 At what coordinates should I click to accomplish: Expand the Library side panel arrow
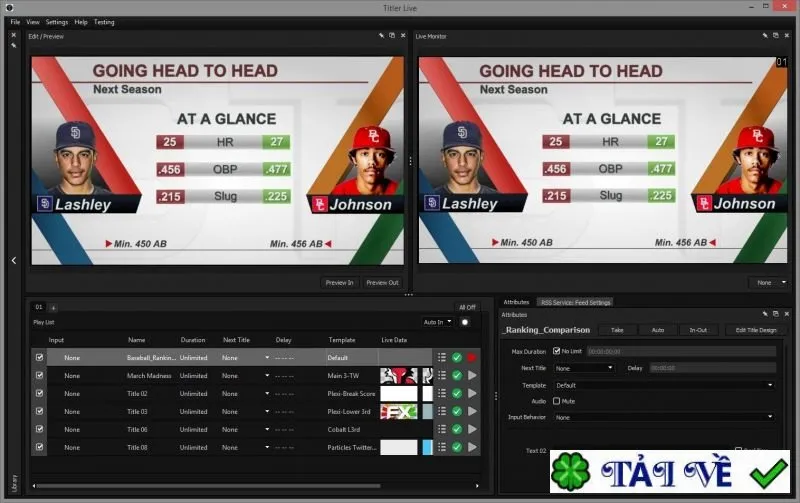(x=14, y=260)
